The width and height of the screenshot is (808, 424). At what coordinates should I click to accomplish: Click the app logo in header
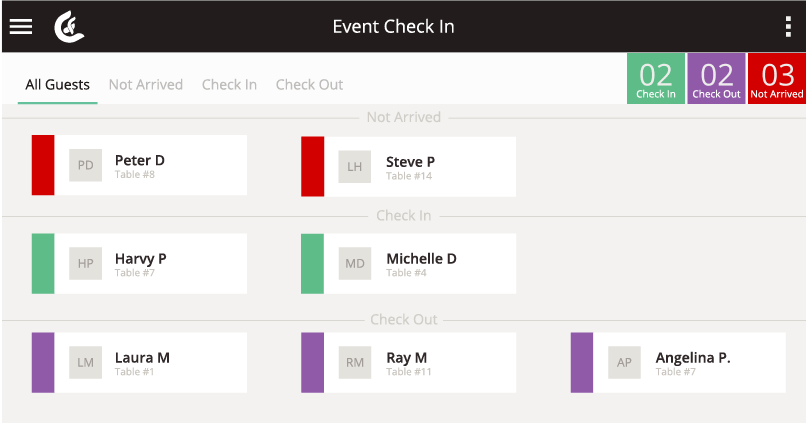tap(69, 27)
